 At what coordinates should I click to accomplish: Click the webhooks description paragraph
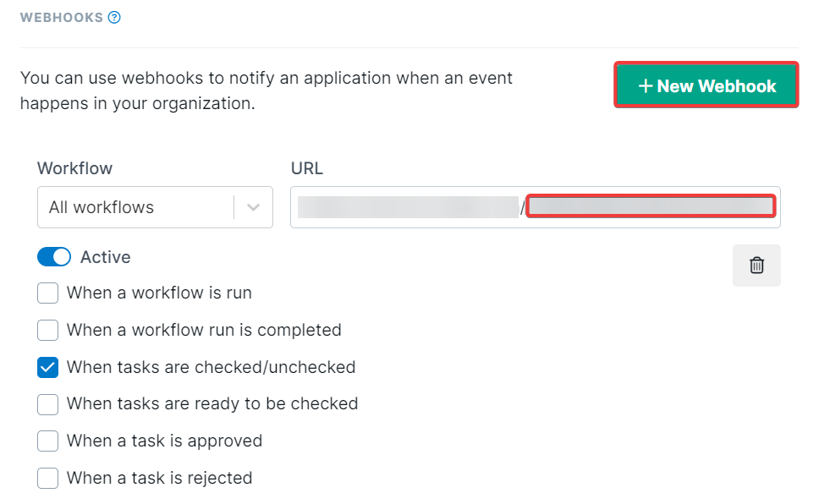[266, 91]
